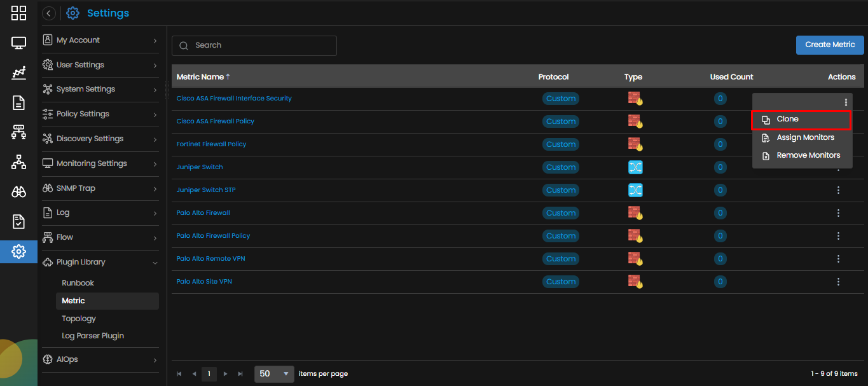Choose Clone from actions menu

point(801,119)
